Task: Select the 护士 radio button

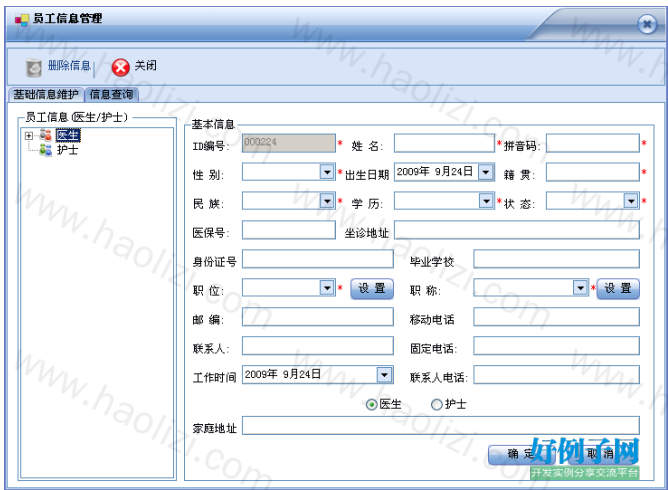Action: pyautogui.click(x=437, y=404)
